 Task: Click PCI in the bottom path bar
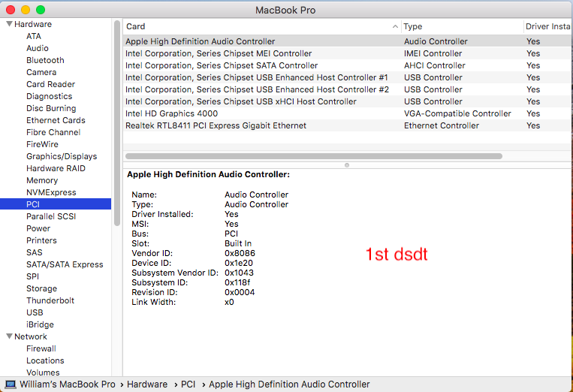pos(188,384)
